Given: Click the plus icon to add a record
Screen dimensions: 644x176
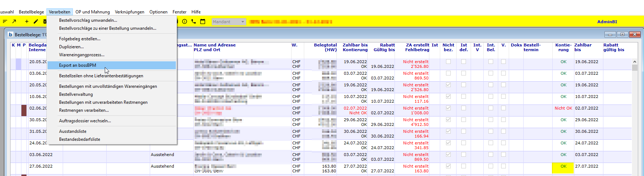Looking at the screenshot, I should click(26, 22).
